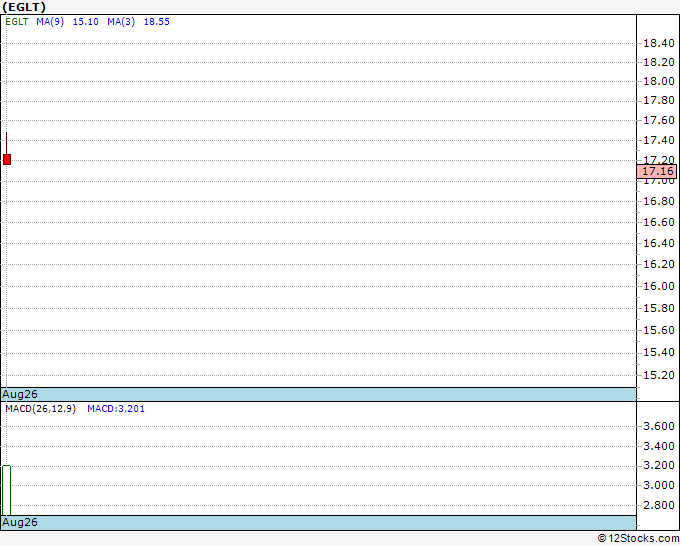
Task: Click the 3.400 MACD axis label
Action: 659,446
